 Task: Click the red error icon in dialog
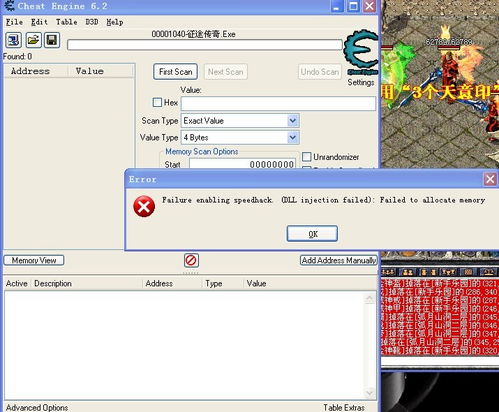point(144,206)
